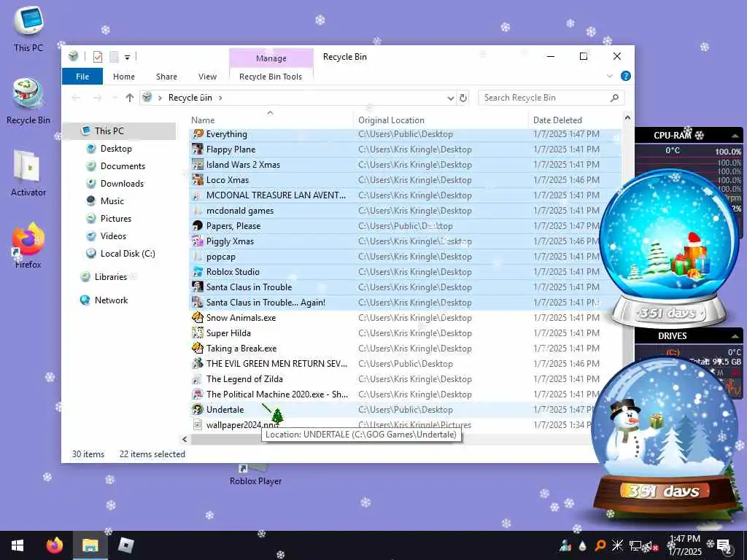Image resolution: width=747 pixels, height=560 pixels.
Task: Select Network in the navigation pane
Action: coord(111,300)
